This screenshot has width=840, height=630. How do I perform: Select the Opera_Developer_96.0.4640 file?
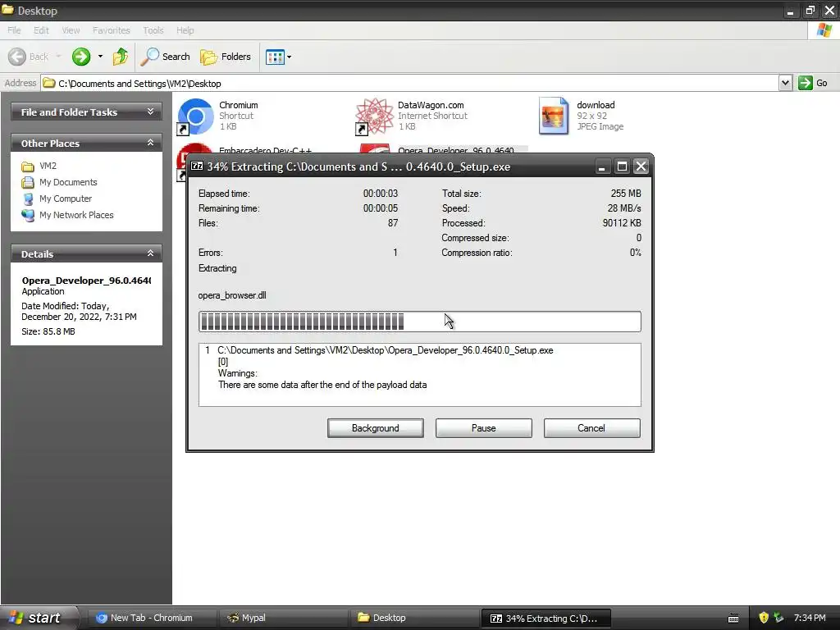click(456, 151)
